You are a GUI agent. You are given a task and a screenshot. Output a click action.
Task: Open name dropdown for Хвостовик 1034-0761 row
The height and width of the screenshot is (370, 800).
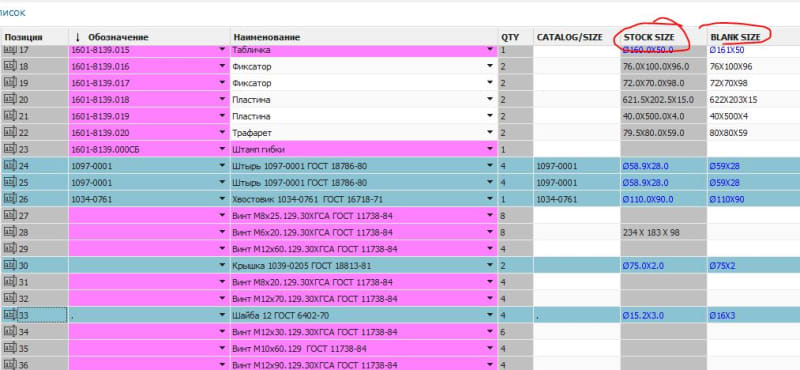coord(490,199)
